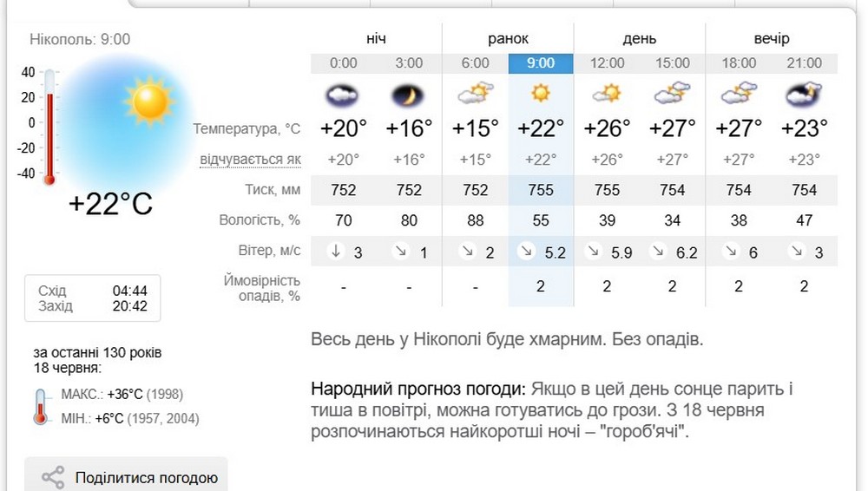Viewport: 868px width, 491px height.
Task: Click the 9:00 wind direction arrow
Action: (x=526, y=252)
